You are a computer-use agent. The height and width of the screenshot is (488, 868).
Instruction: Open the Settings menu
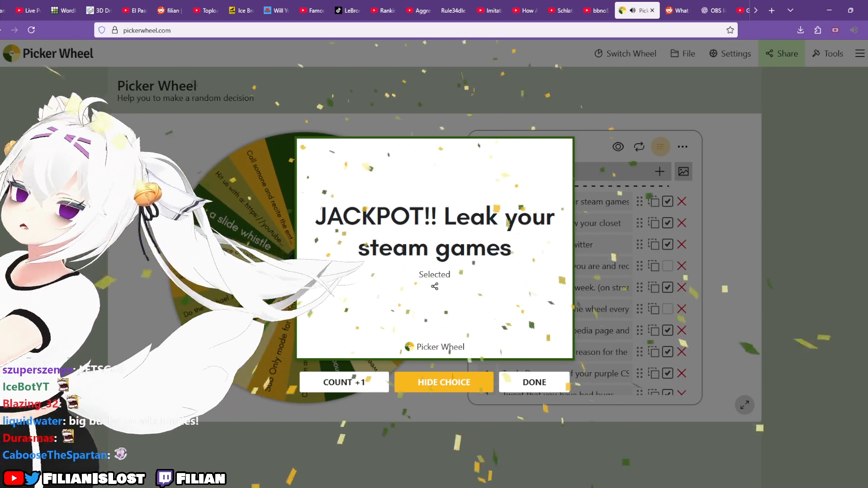730,53
